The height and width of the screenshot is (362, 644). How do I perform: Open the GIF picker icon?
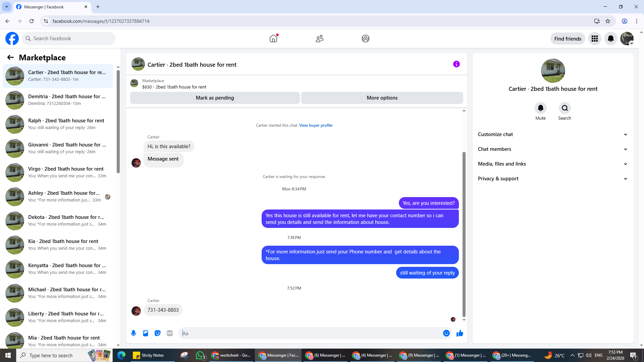[x=170, y=333]
